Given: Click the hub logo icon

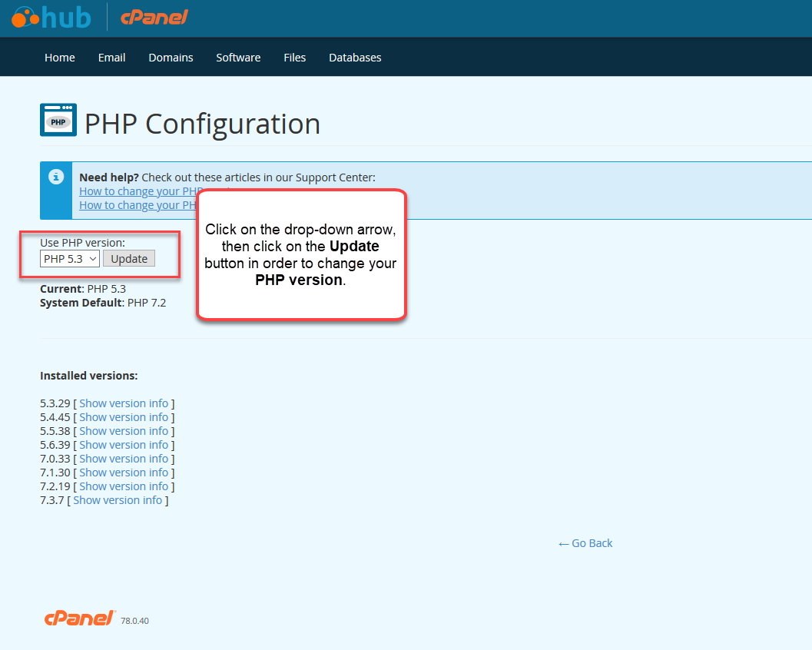Looking at the screenshot, I should (x=51, y=17).
